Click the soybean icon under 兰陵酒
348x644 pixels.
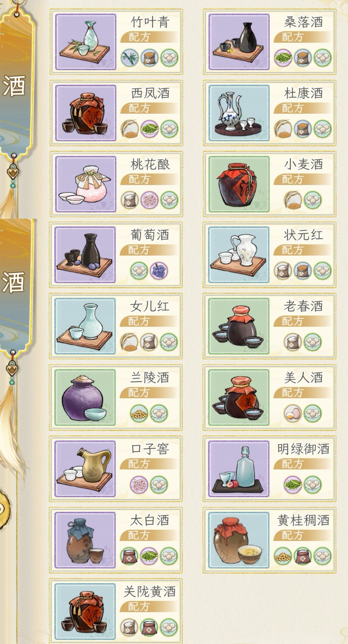coord(139,413)
